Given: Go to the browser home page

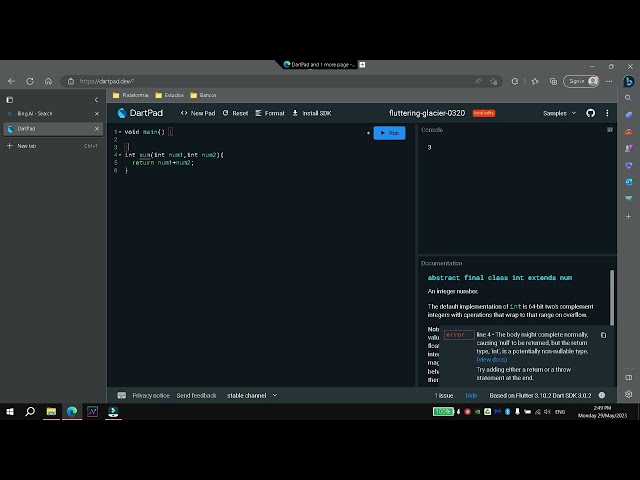Looking at the screenshot, I should [48, 81].
